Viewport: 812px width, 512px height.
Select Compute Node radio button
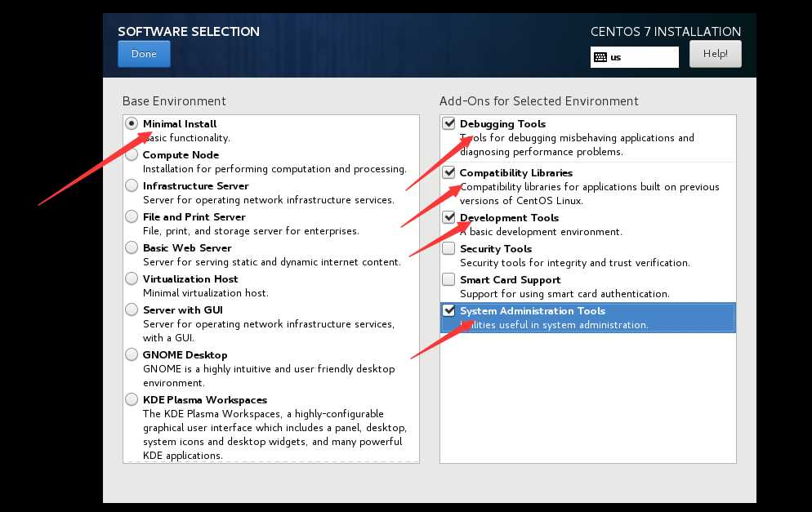tap(132, 154)
